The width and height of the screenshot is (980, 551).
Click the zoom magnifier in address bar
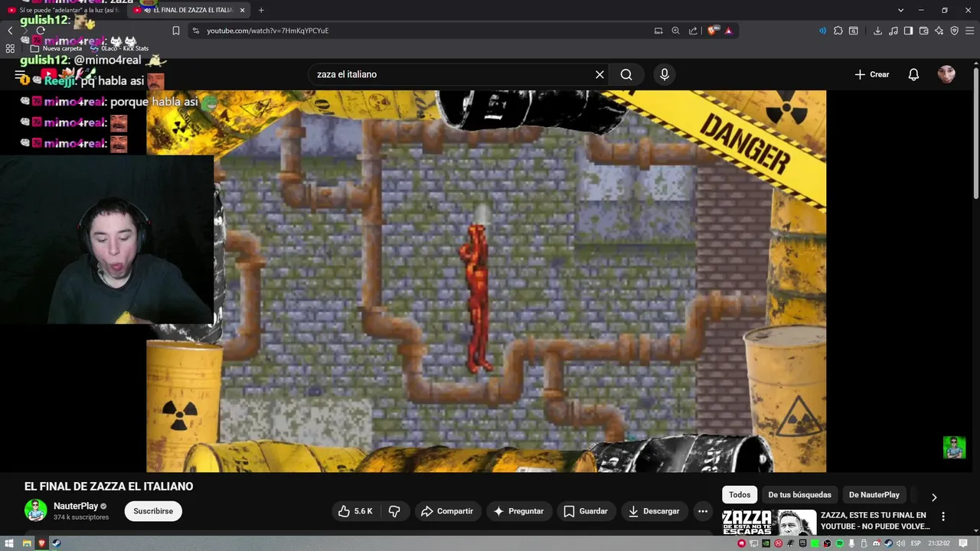click(x=675, y=31)
